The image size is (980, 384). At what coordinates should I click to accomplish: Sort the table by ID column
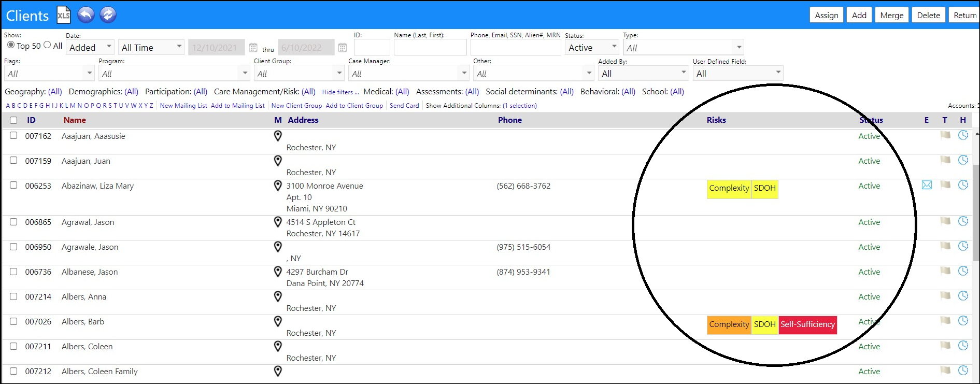pos(31,120)
